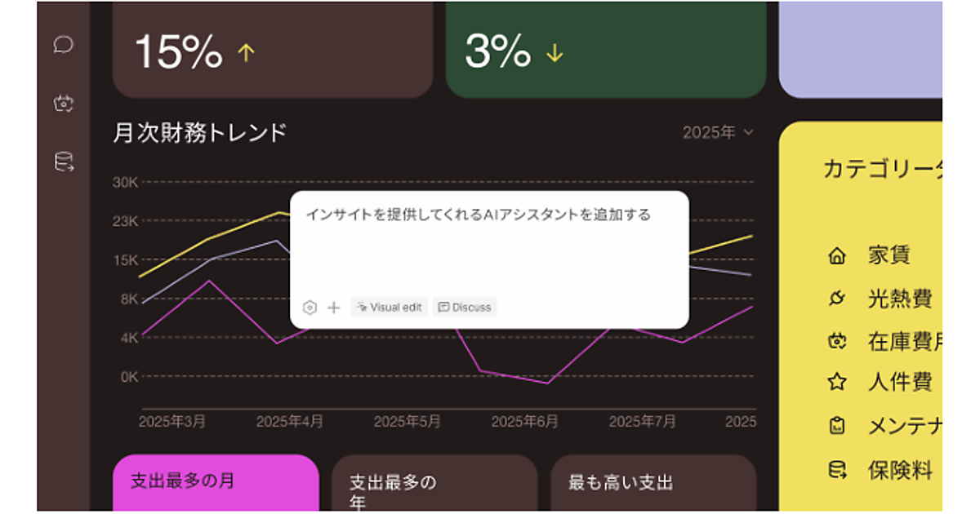980x514 pixels.
Task: Open the chat bubble sidebar icon
Action: (64, 44)
